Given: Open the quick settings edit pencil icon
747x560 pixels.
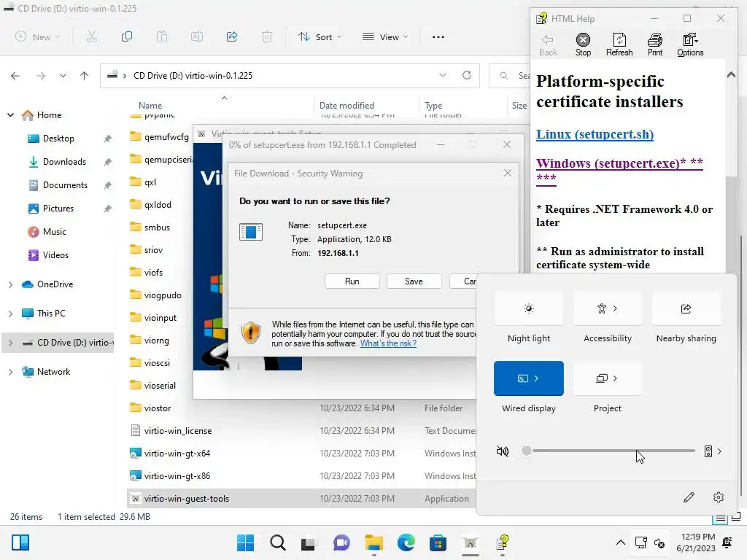Looking at the screenshot, I should click(x=689, y=497).
